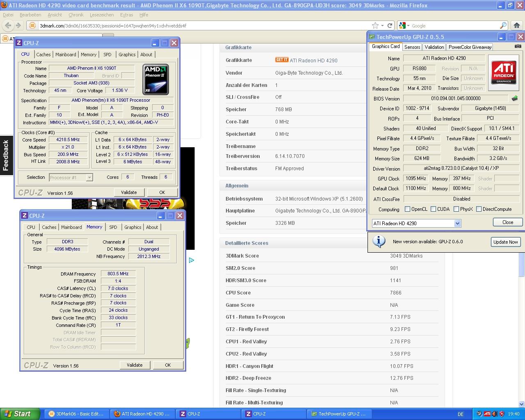Switch to 3DMark06 Basic Edition taskbar item
The image size is (525, 420).
point(76,414)
